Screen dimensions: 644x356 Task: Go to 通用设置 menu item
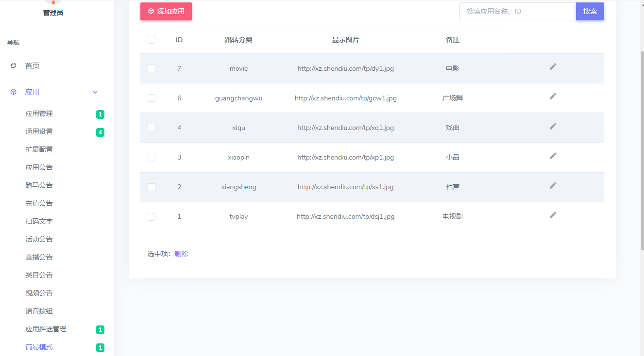39,132
